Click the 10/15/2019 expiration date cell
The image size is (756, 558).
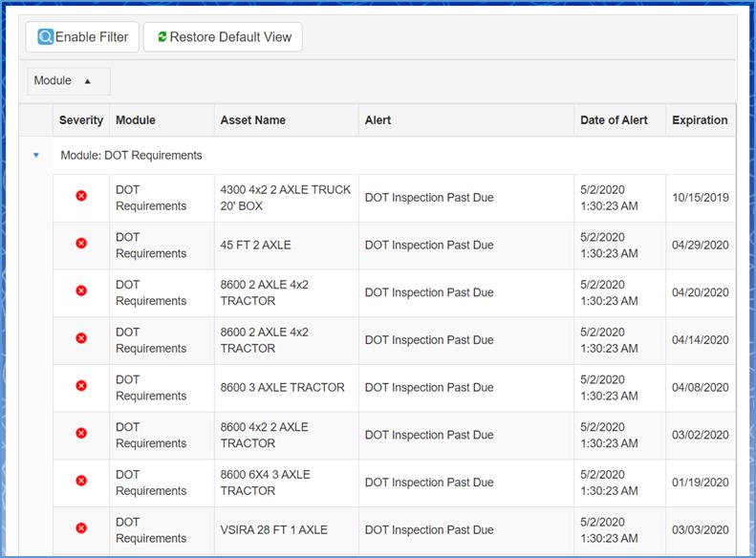pyautogui.click(x=700, y=198)
